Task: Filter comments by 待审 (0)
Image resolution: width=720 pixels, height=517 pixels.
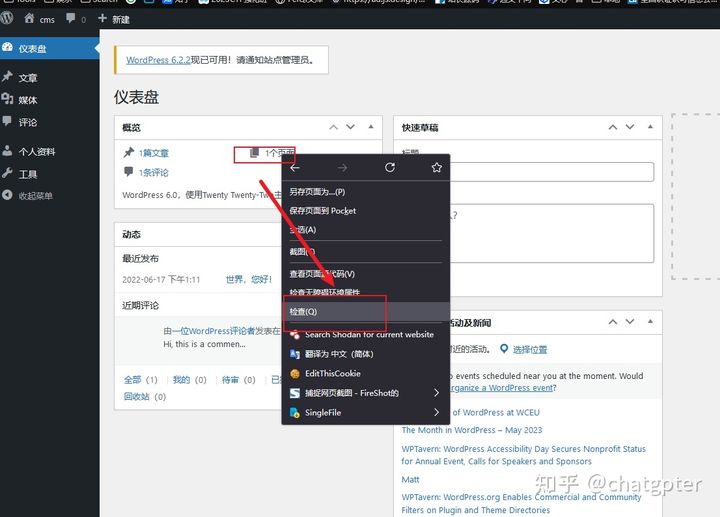Action: click(239, 380)
